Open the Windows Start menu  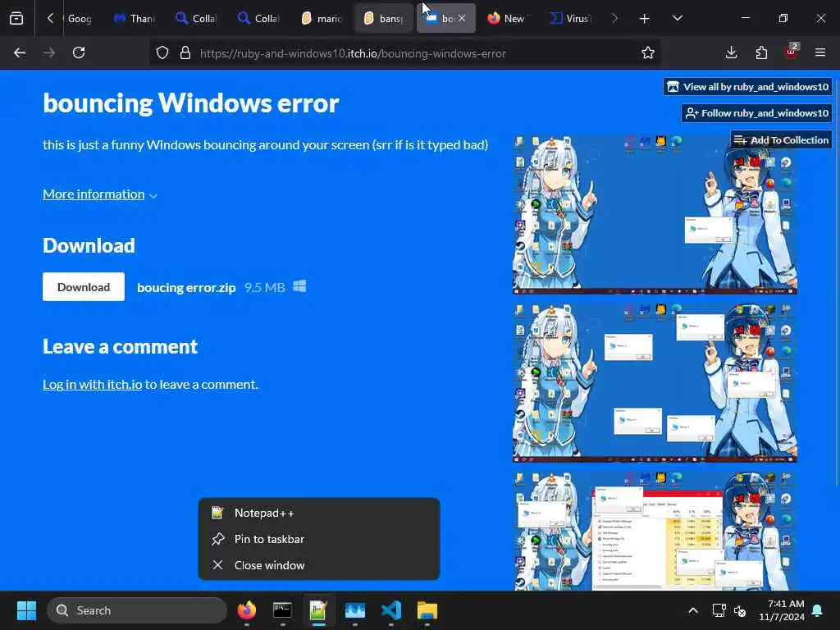point(26,610)
